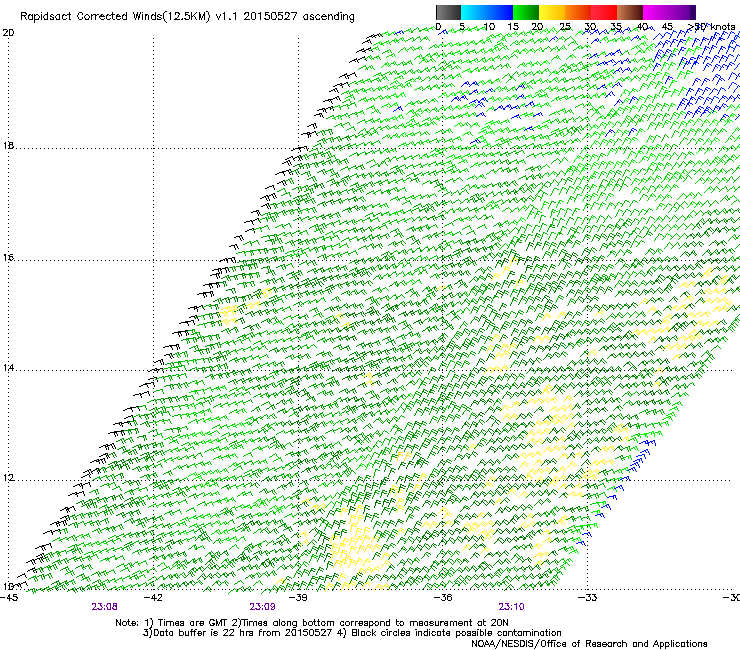Click the latitude label '18' on left axis
The height and width of the screenshot is (650, 740).
8,145
